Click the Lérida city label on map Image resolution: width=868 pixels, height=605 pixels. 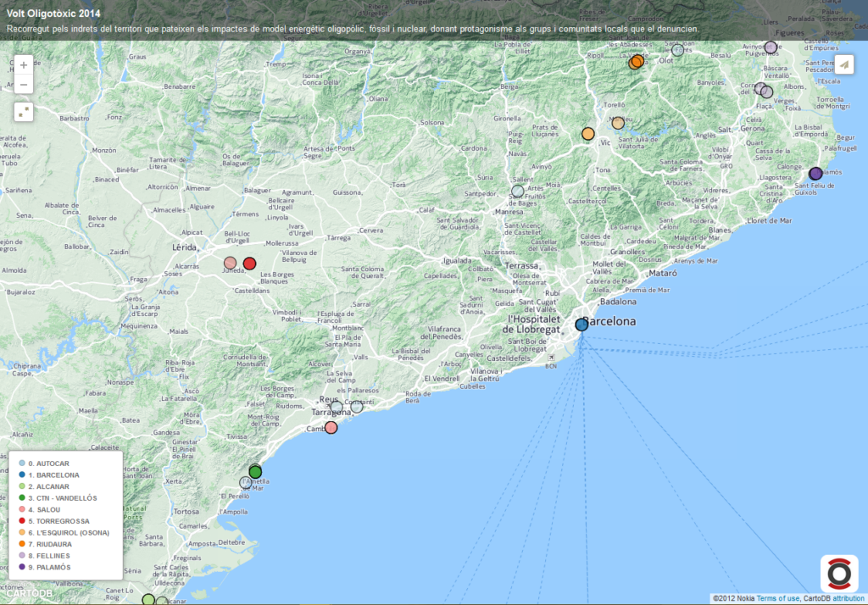[184, 247]
